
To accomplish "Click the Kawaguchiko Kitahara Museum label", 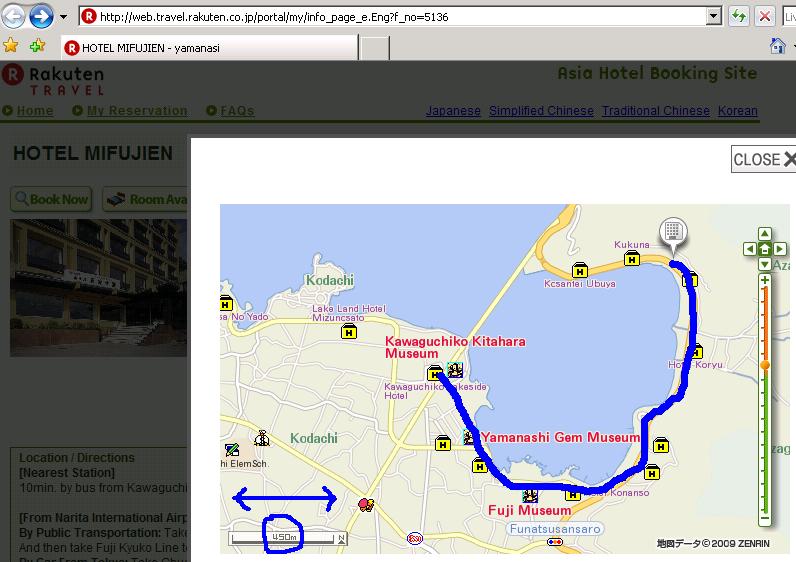I will point(455,347).
